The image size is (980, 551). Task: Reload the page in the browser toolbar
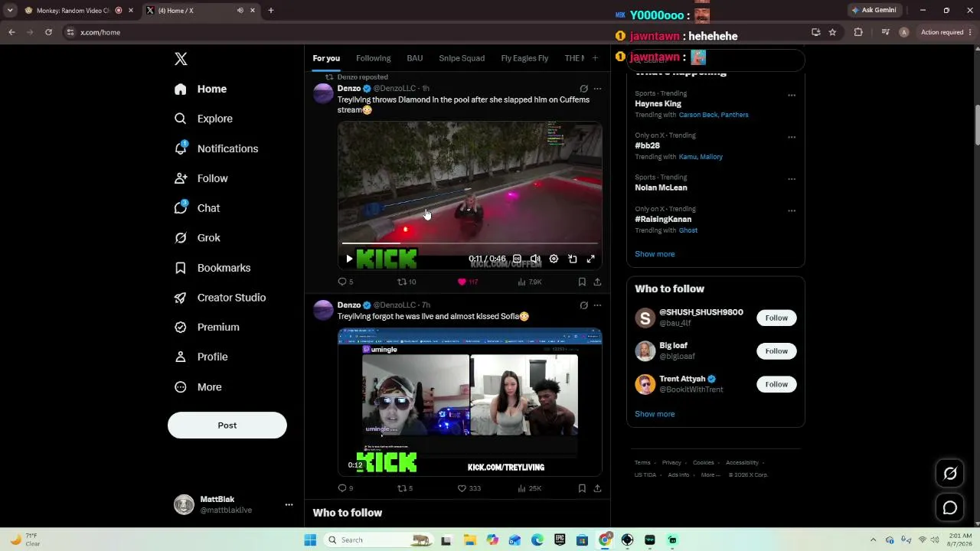coord(48,32)
